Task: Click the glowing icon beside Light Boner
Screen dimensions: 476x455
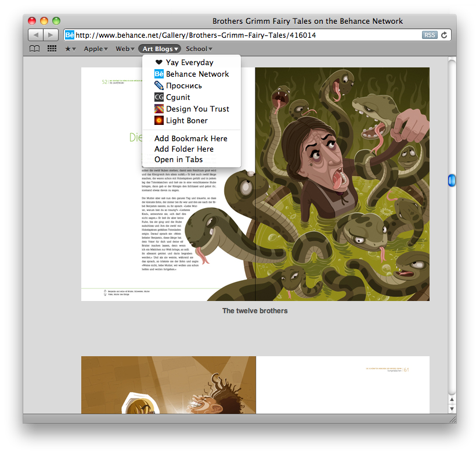Action: click(x=159, y=120)
